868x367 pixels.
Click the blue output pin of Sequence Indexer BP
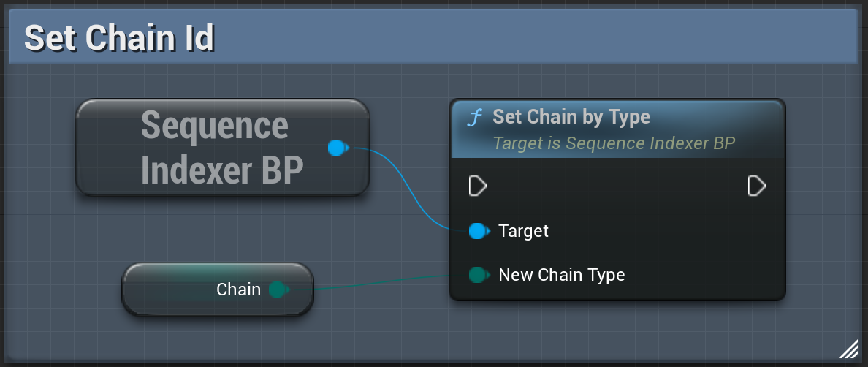pyautogui.click(x=336, y=148)
